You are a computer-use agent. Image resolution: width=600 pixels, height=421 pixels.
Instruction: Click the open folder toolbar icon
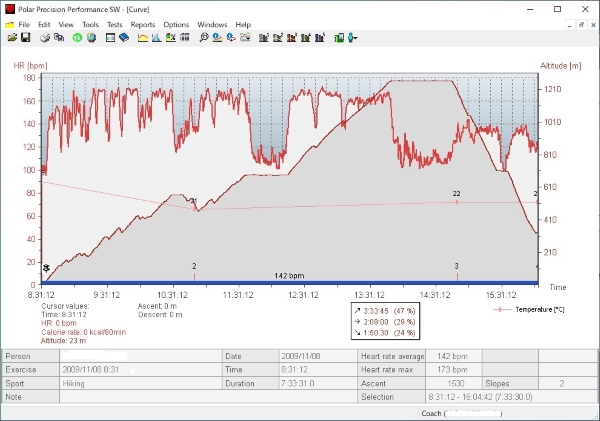[12, 38]
